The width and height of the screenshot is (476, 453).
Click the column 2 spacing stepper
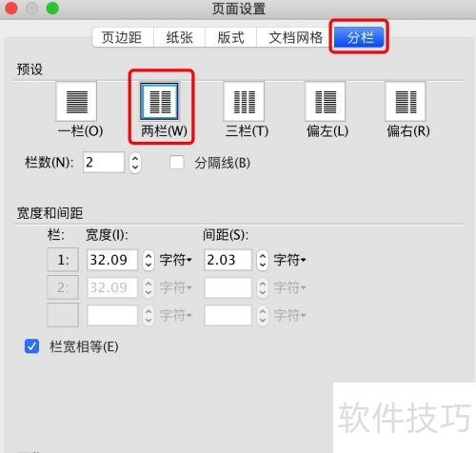coord(263,287)
